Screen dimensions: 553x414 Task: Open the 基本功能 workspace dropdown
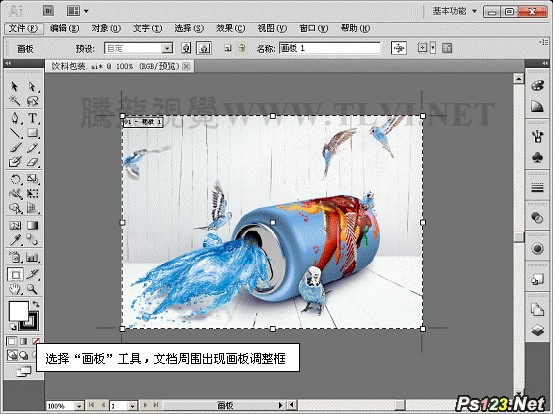click(x=454, y=11)
